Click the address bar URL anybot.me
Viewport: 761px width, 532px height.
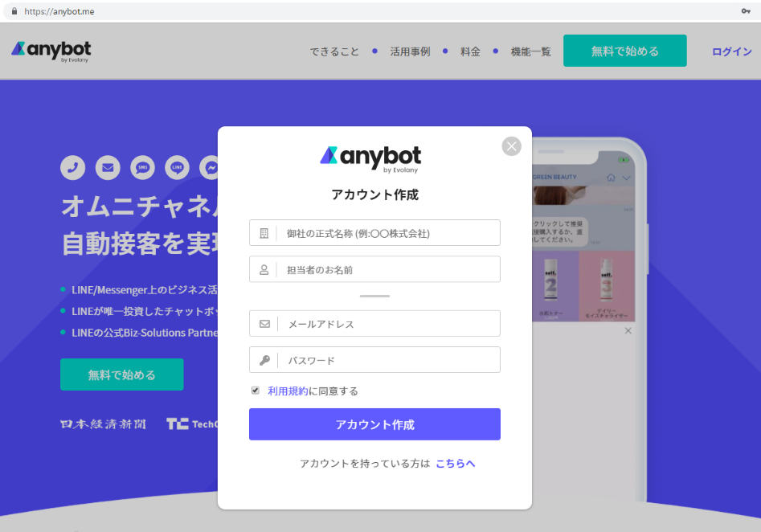59,11
